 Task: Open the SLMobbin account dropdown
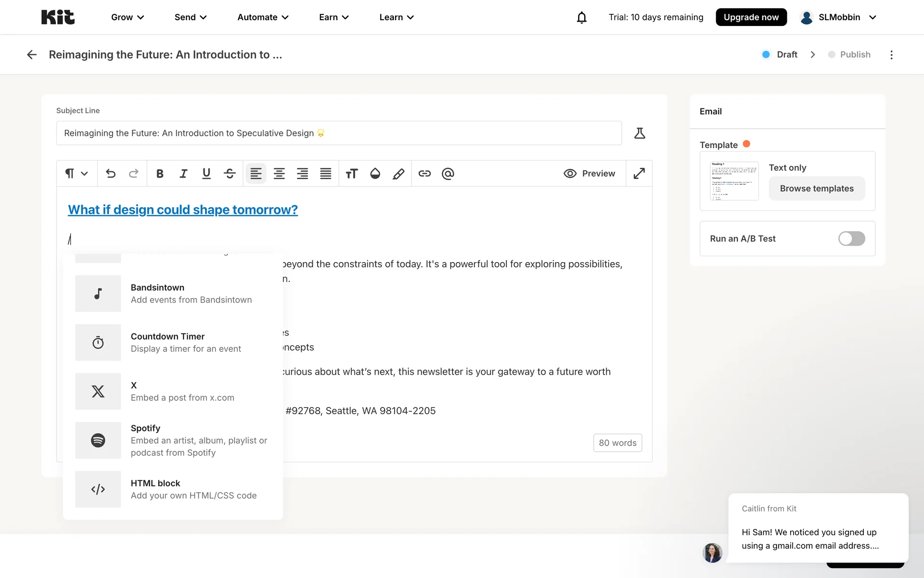tap(838, 17)
